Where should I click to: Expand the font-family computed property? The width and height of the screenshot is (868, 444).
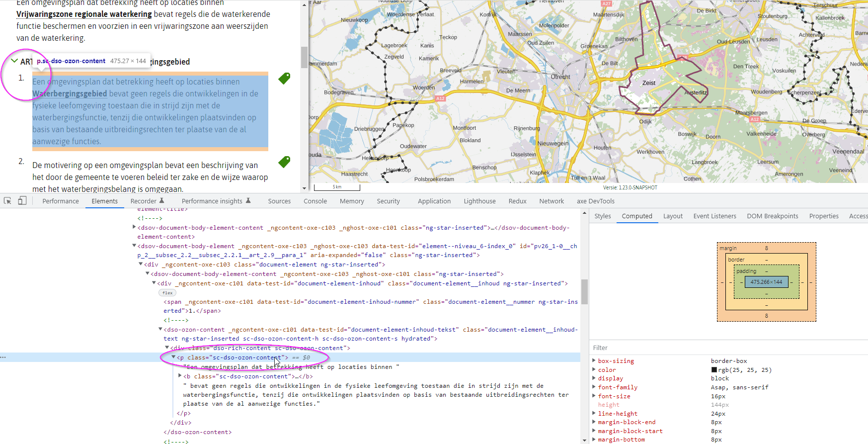point(594,387)
